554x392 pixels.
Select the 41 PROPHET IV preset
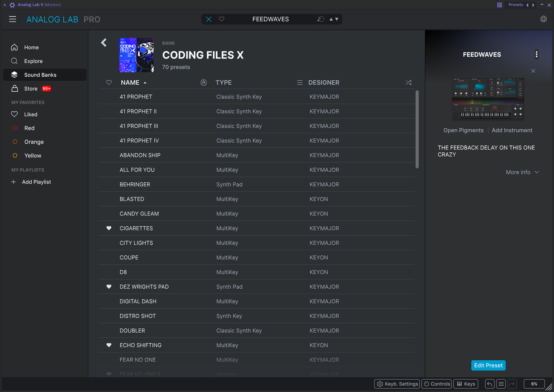click(x=256, y=141)
